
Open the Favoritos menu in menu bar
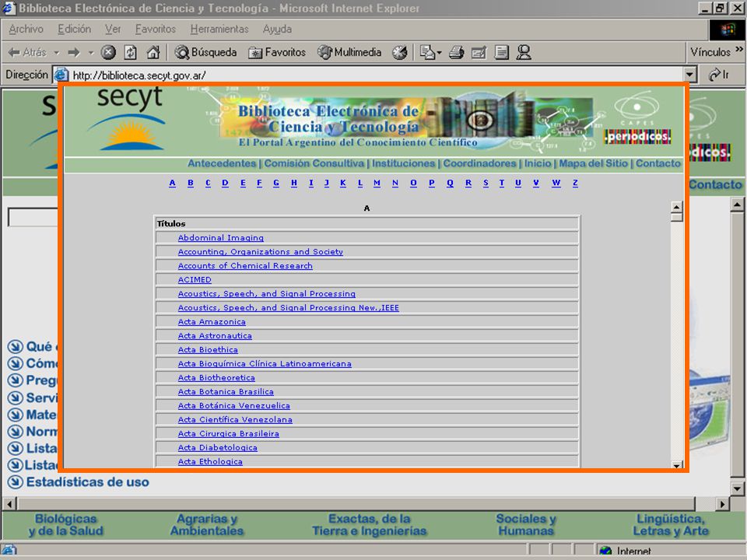point(156,29)
